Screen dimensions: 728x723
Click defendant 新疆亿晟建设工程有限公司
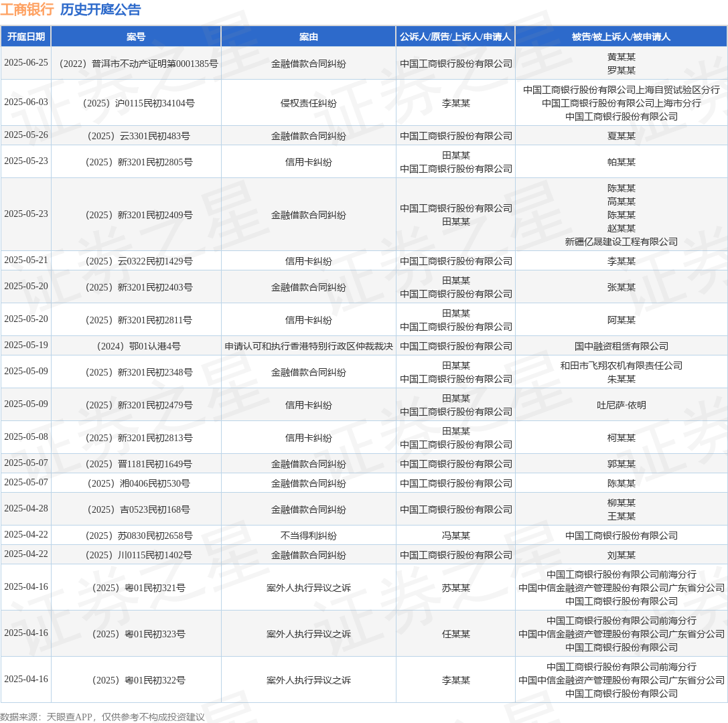(622, 242)
